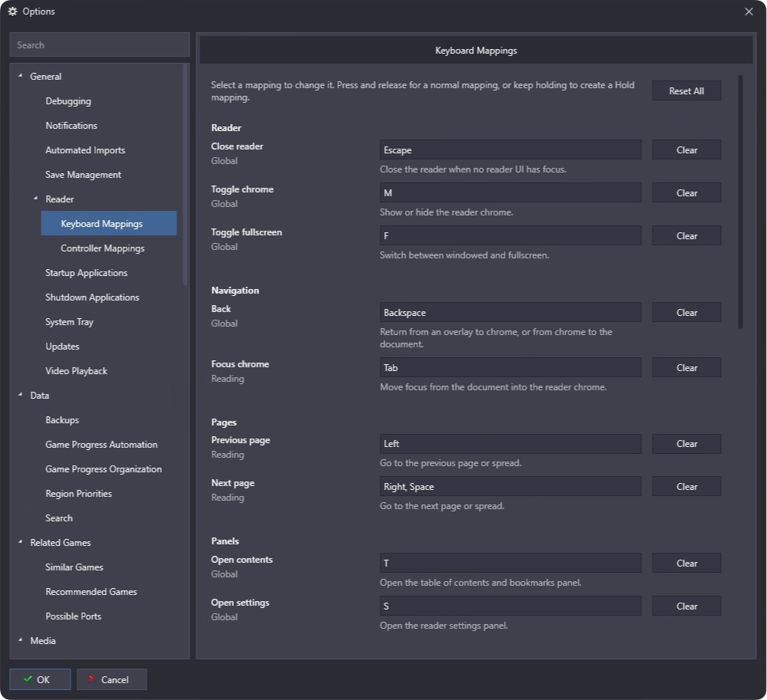Open Startup Applications settings
The image size is (767, 700).
point(86,273)
